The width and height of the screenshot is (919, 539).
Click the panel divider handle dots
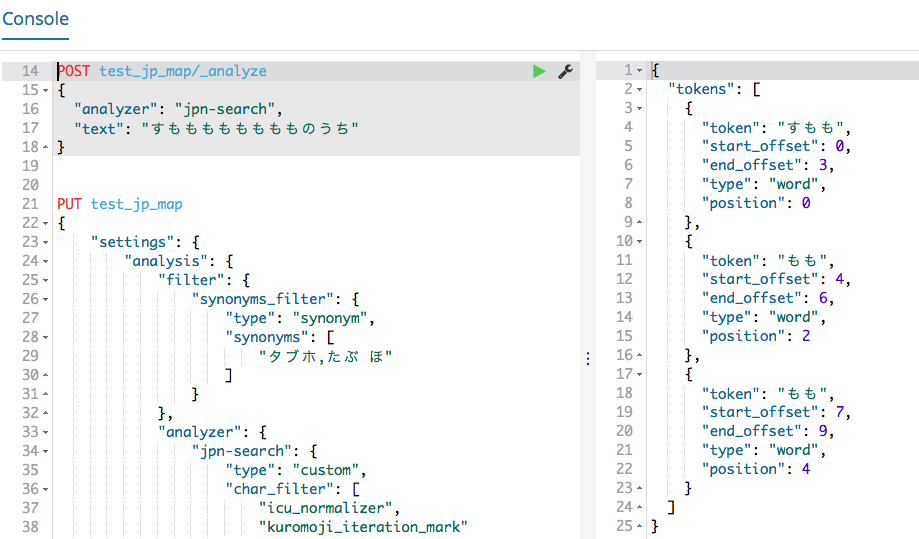[x=588, y=359]
